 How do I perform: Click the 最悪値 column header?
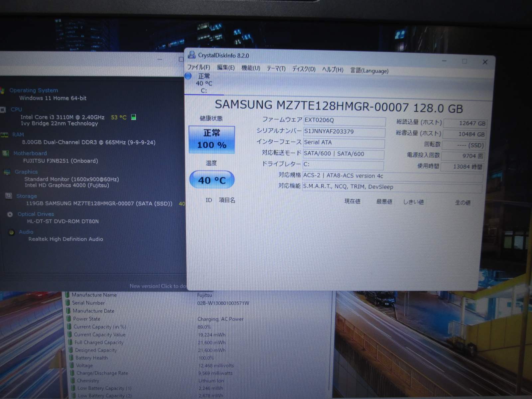[384, 201]
